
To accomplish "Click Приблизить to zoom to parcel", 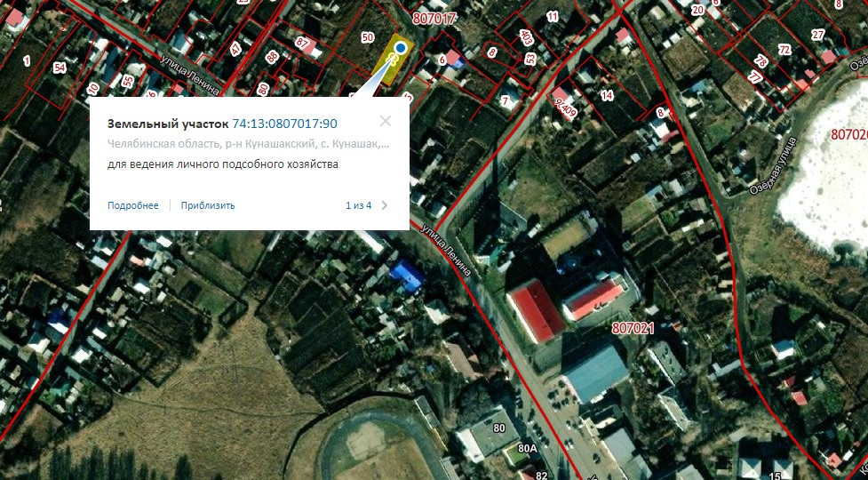I will (208, 205).
